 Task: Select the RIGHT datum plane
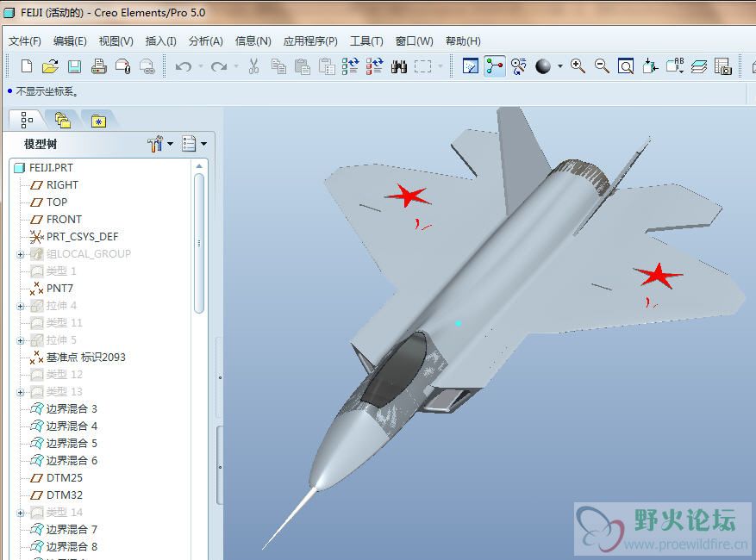[62, 185]
